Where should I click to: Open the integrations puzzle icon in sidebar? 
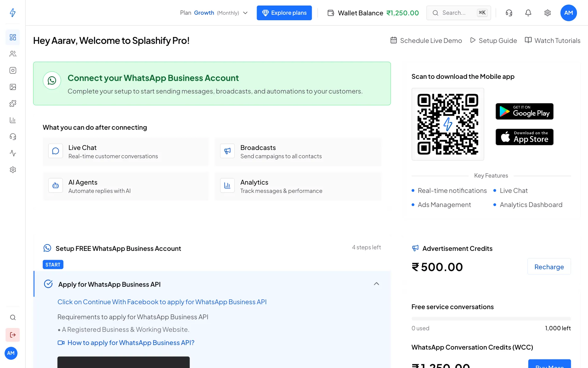(x=13, y=103)
